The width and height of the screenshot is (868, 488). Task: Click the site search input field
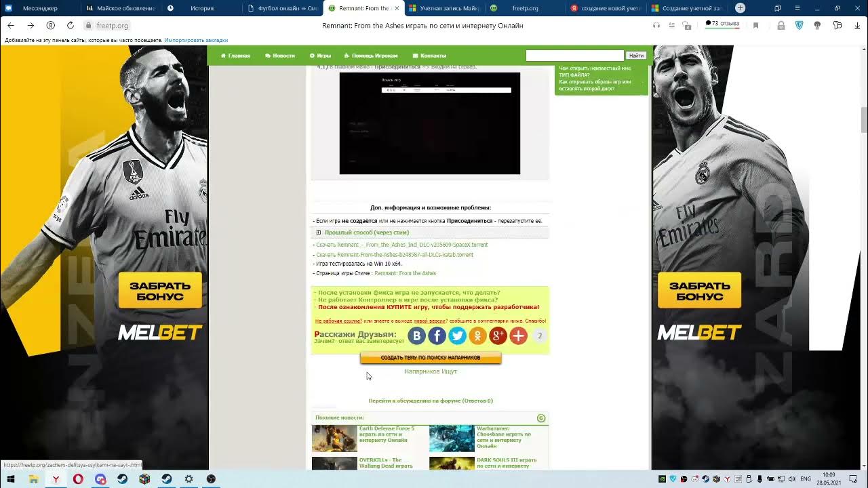pos(574,56)
